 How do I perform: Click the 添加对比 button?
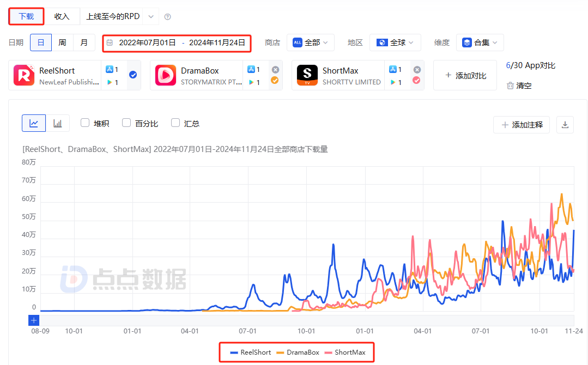(465, 75)
